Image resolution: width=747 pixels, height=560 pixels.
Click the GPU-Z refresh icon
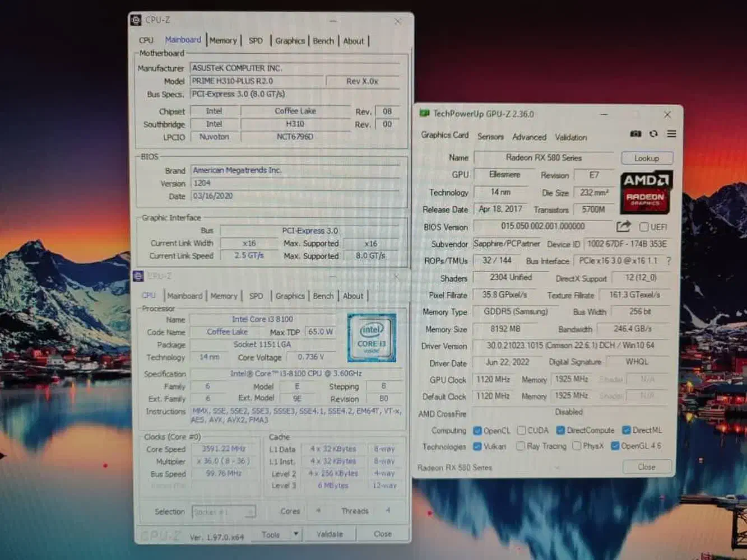pyautogui.click(x=653, y=134)
